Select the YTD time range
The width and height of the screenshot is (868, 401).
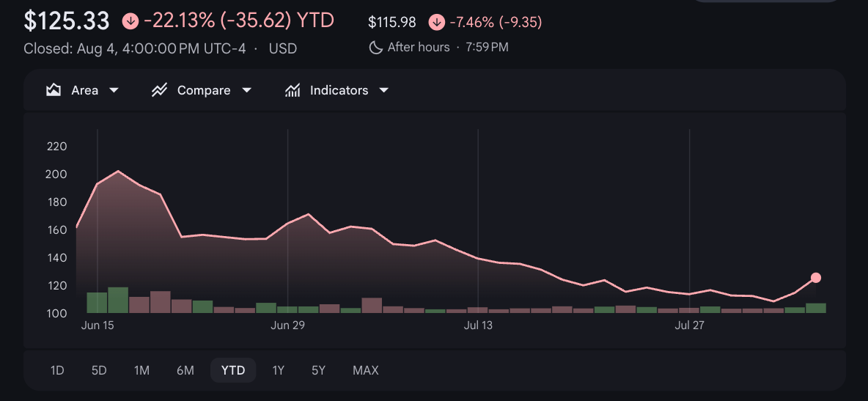click(233, 370)
